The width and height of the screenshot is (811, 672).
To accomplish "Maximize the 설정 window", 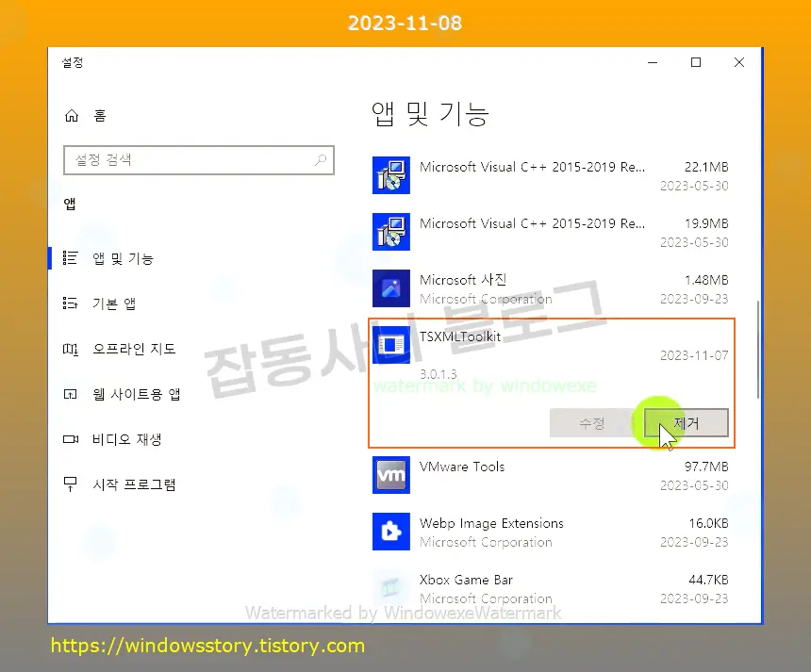I will tap(696, 62).
